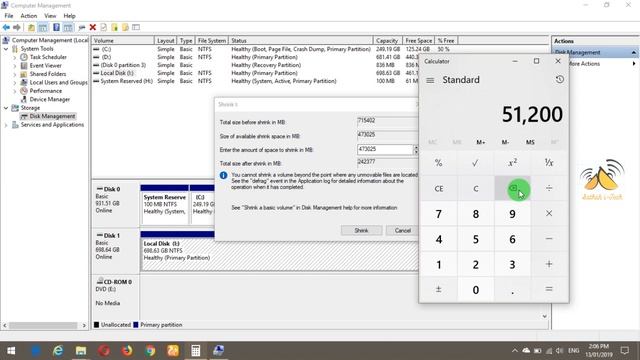This screenshot has width=640, height=360.
Task: Click ENG language indicator in taskbar
Action: [x=573, y=351]
